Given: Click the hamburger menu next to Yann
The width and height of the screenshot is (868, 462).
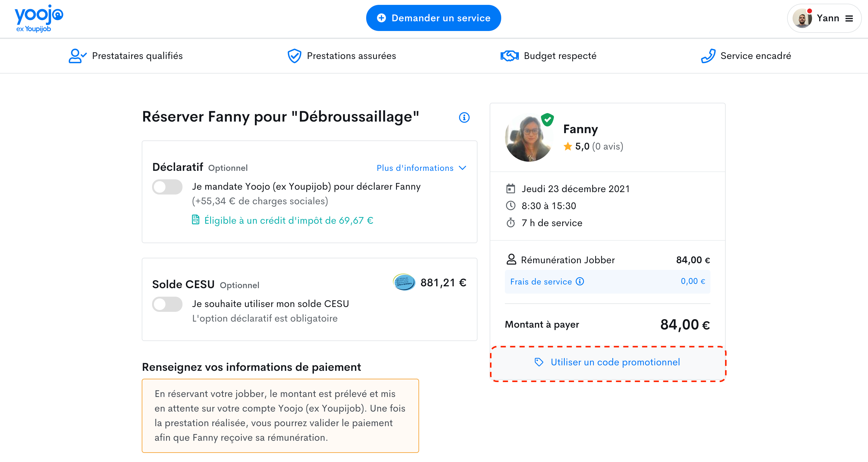Looking at the screenshot, I should pos(850,19).
